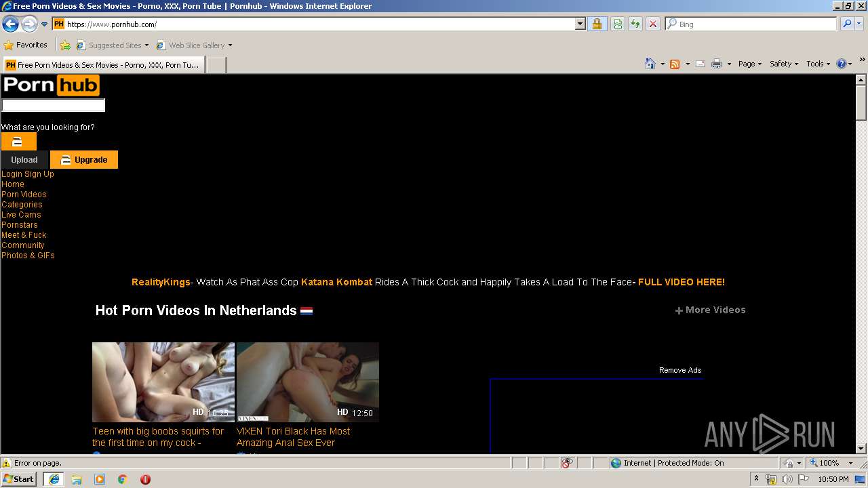Open the feeds dropdown arrow
The width and height of the screenshot is (868, 488).
coord(688,64)
